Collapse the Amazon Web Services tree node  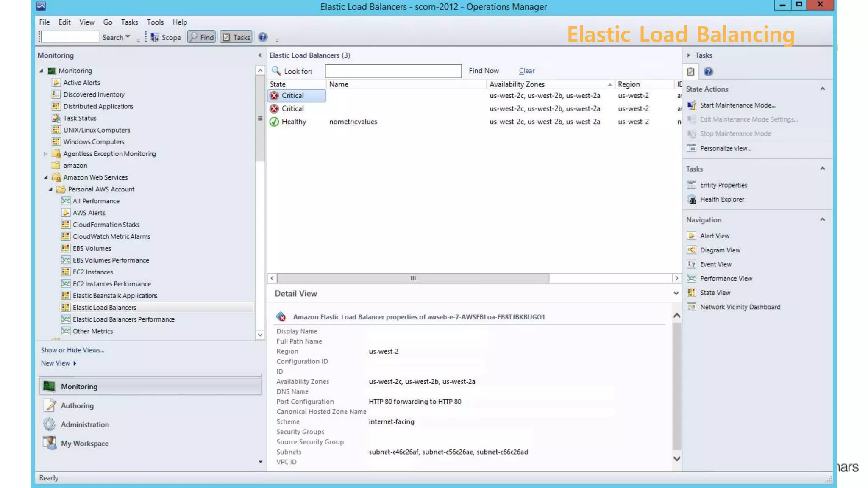tap(46, 177)
